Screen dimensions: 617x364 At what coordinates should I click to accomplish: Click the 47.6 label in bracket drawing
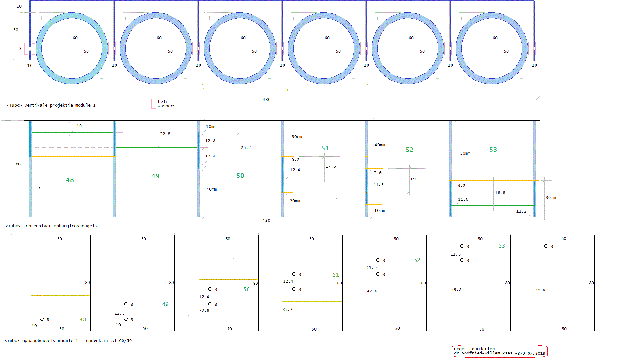(372, 291)
